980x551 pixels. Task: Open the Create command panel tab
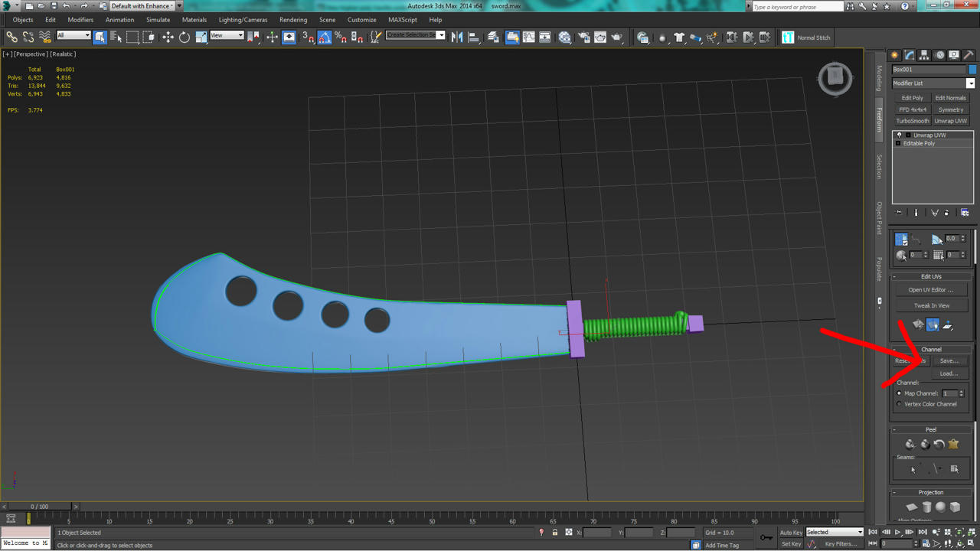point(894,55)
